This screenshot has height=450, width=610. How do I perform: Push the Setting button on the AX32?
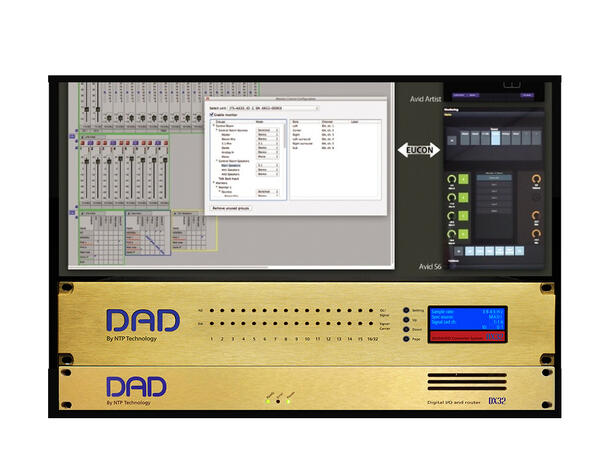(x=406, y=310)
